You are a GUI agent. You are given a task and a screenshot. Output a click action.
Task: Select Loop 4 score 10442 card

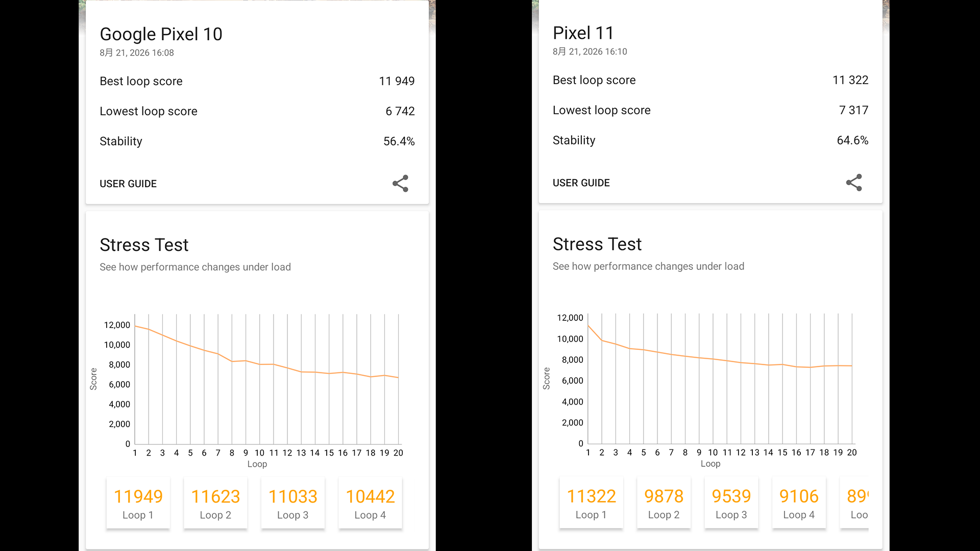(371, 503)
